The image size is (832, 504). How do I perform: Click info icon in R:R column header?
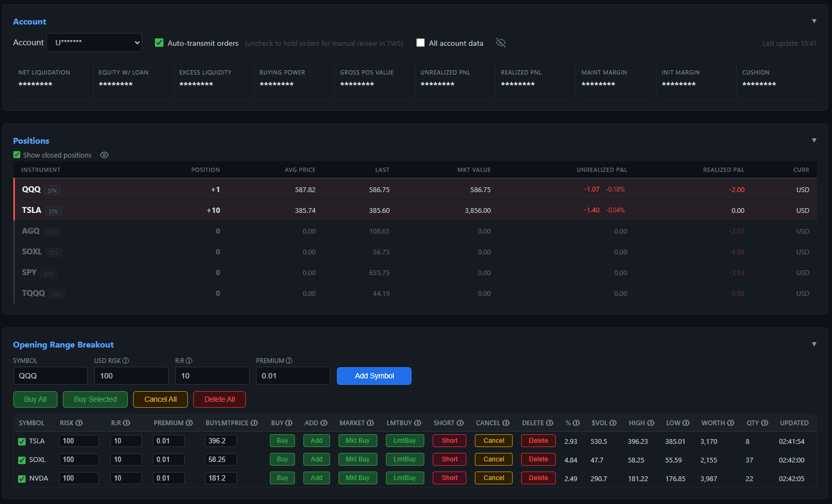(127, 423)
